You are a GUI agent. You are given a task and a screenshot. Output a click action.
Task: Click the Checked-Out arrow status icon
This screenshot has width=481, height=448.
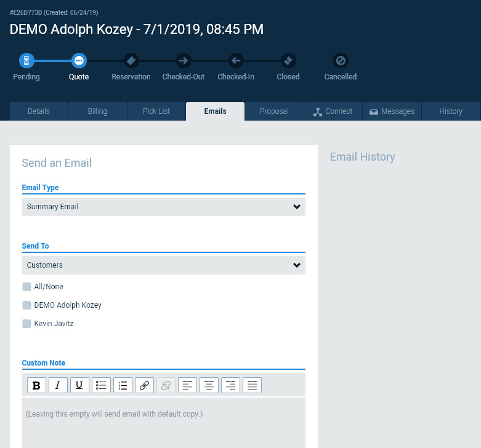click(184, 61)
